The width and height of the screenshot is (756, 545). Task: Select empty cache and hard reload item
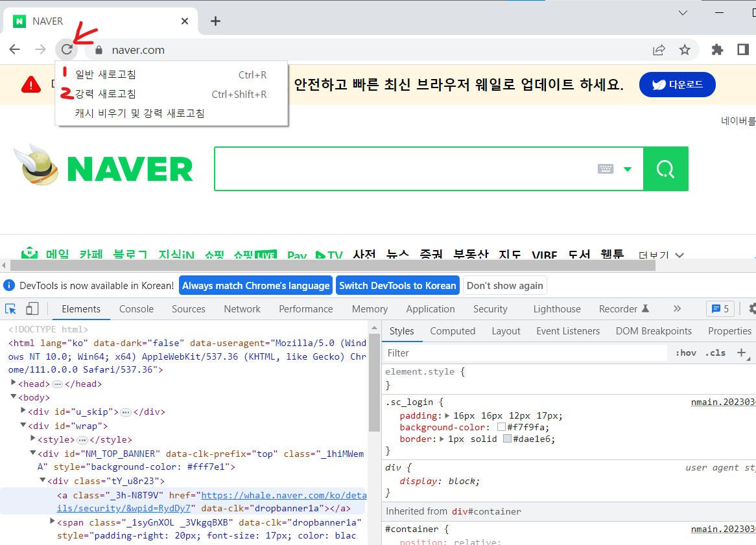pos(172,113)
